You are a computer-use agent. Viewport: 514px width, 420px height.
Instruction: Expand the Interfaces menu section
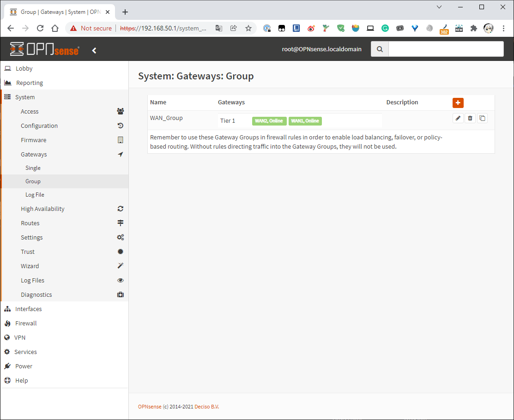pyautogui.click(x=28, y=309)
